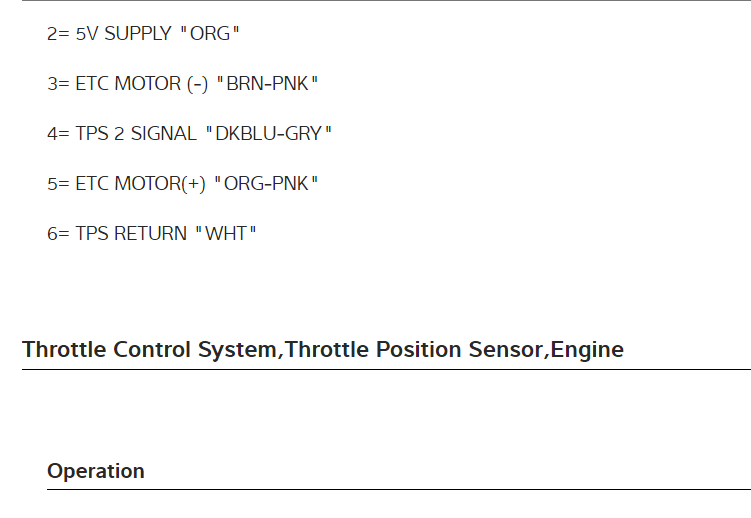Click the "Throttle Control System" heading text
This screenshot has width=751, height=518.
150,350
